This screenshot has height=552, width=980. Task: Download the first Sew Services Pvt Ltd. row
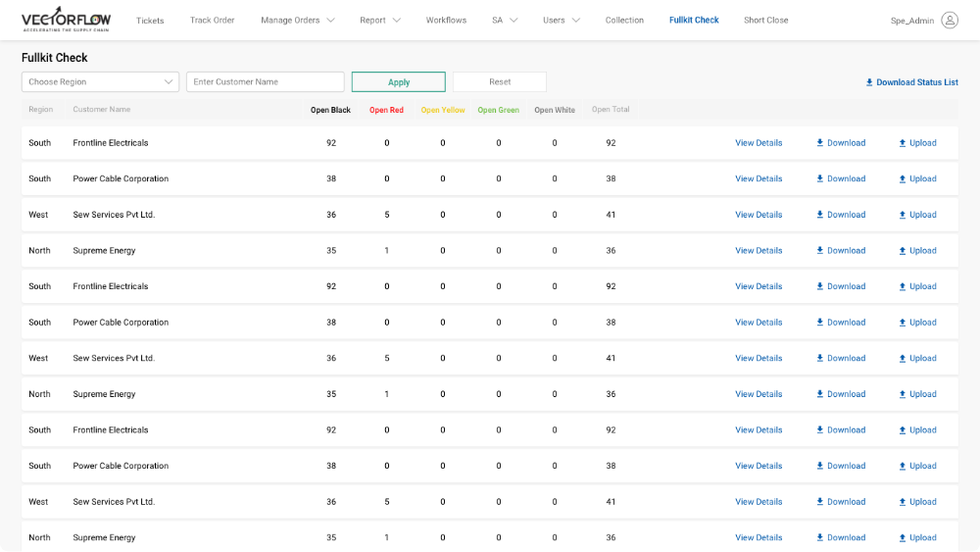click(x=840, y=215)
